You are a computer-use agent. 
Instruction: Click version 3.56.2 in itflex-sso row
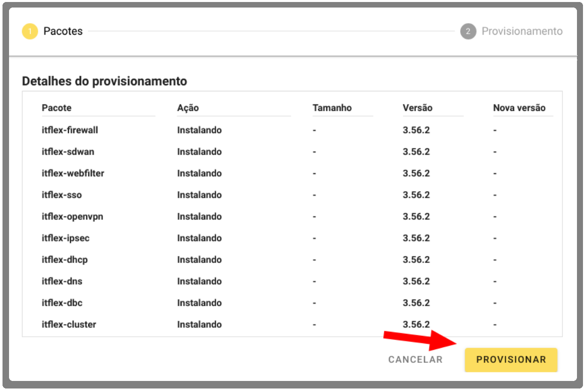[x=416, y=195]
